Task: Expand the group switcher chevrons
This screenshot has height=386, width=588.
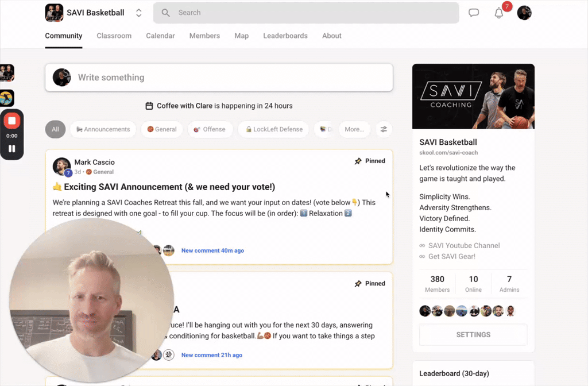Action: tap(139, 13)
